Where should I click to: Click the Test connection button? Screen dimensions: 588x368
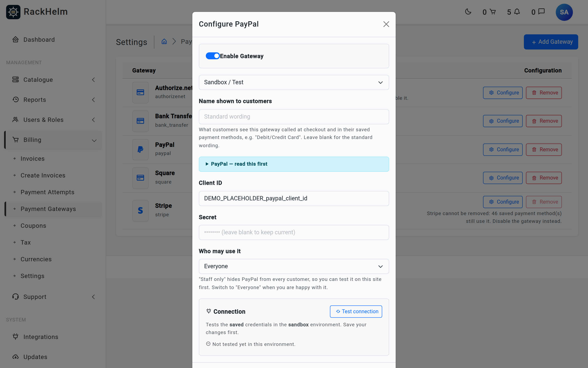[x=356, y=312]
